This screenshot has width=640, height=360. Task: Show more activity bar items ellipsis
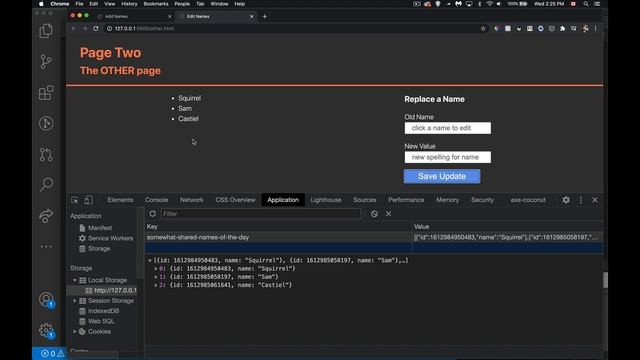46,246
